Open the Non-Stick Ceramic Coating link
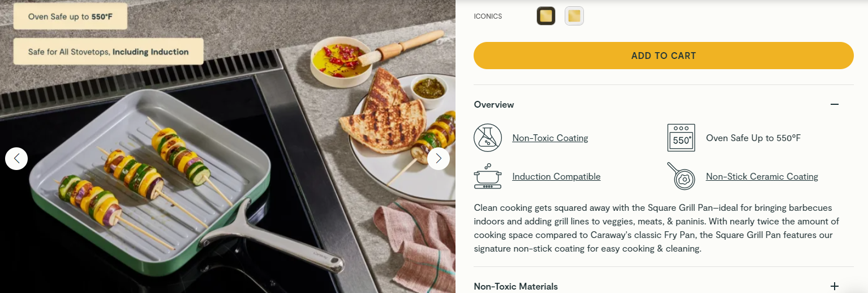868x293 pixels. tap(762, 176)
